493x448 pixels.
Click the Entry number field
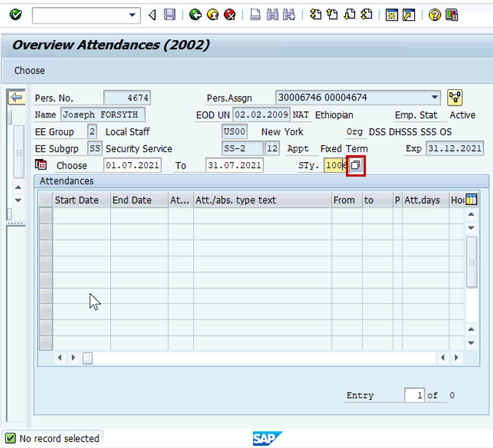click(x=415, y=395)
